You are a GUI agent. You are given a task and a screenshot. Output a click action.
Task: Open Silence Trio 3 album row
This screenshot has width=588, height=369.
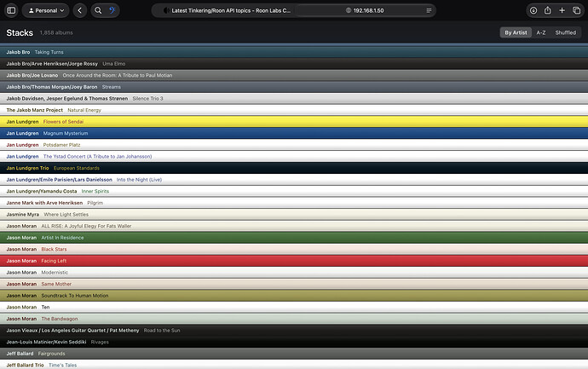tap(294, 99)
